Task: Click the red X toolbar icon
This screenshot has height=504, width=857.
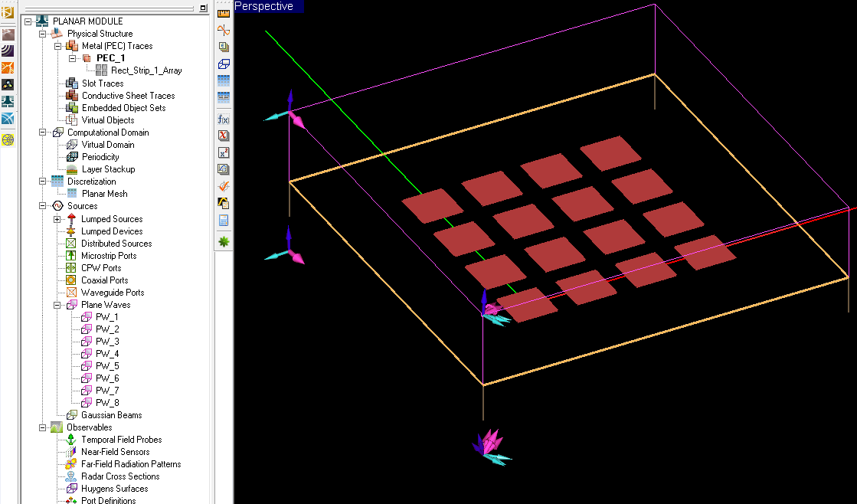Action: 224,136
